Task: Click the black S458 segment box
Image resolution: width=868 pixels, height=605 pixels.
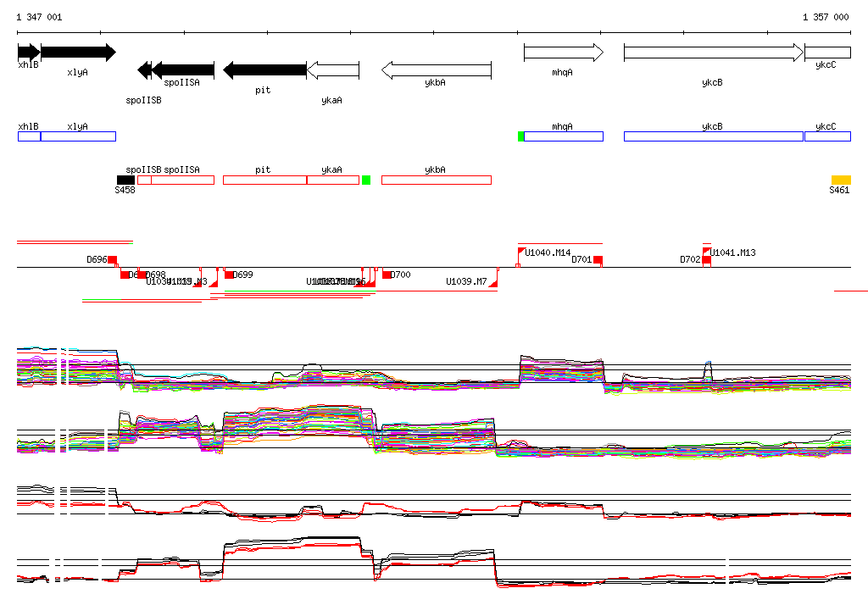Action: [x=125, y=180]
